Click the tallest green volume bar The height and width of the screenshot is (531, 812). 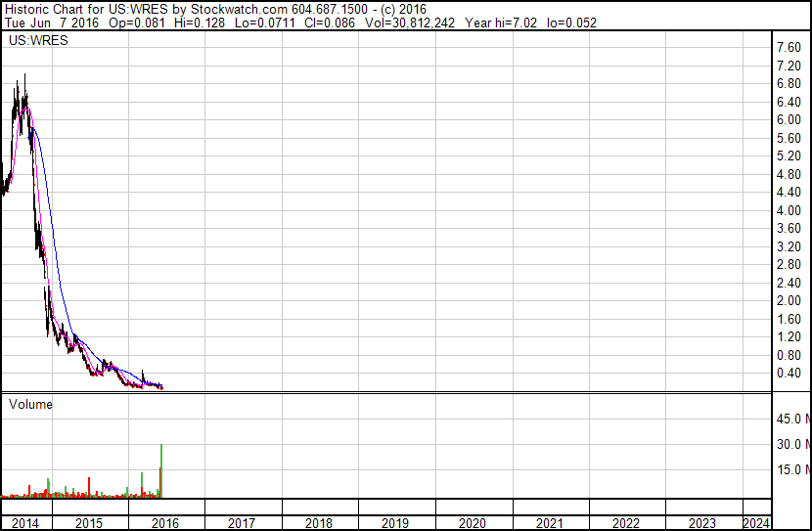point(161,471)
